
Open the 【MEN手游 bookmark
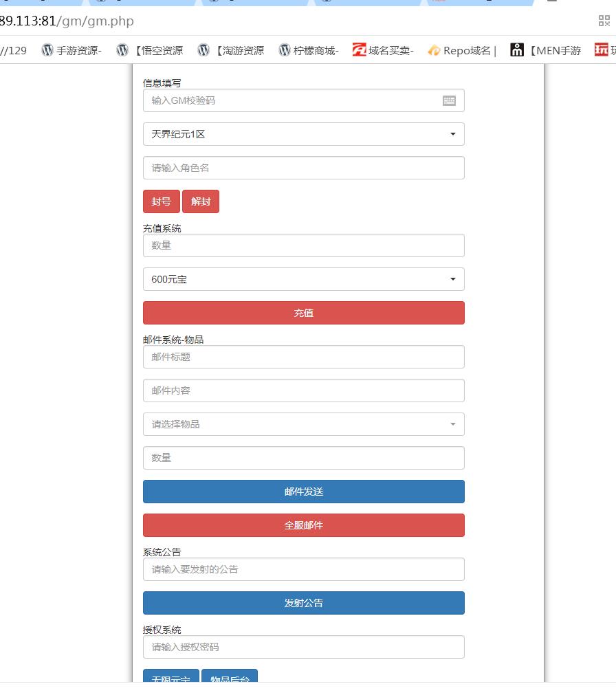click(x=546, y=50)
